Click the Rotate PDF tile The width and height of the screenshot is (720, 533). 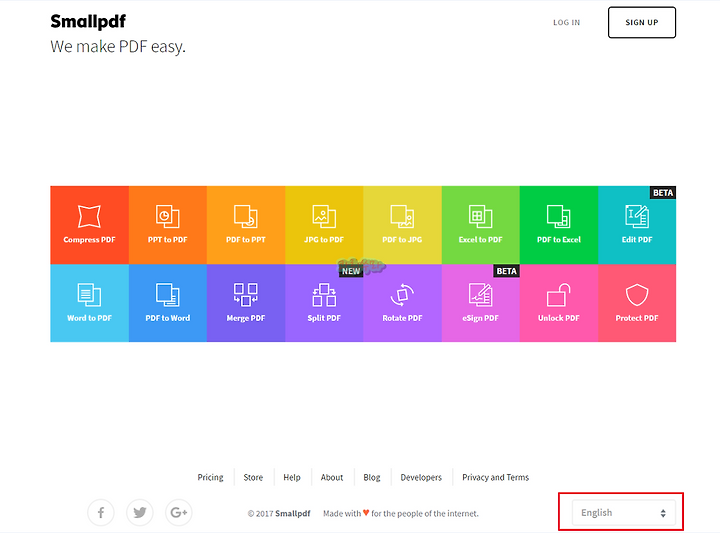[402, 303]
